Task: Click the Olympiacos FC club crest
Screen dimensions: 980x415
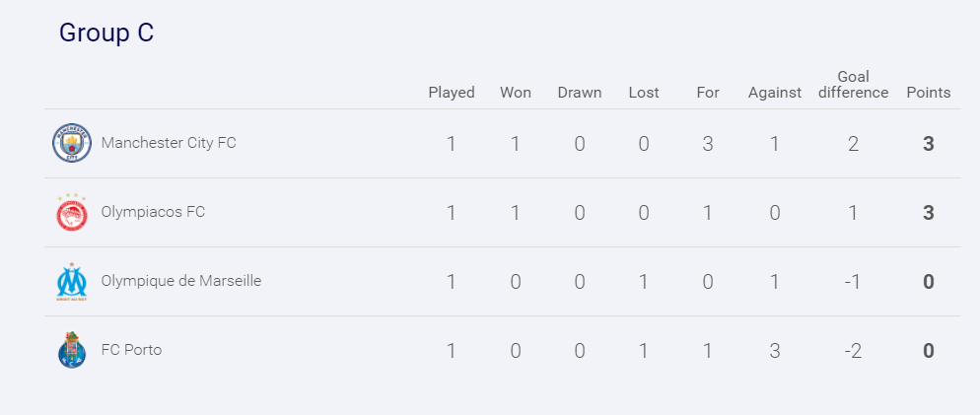Action: 72,213
